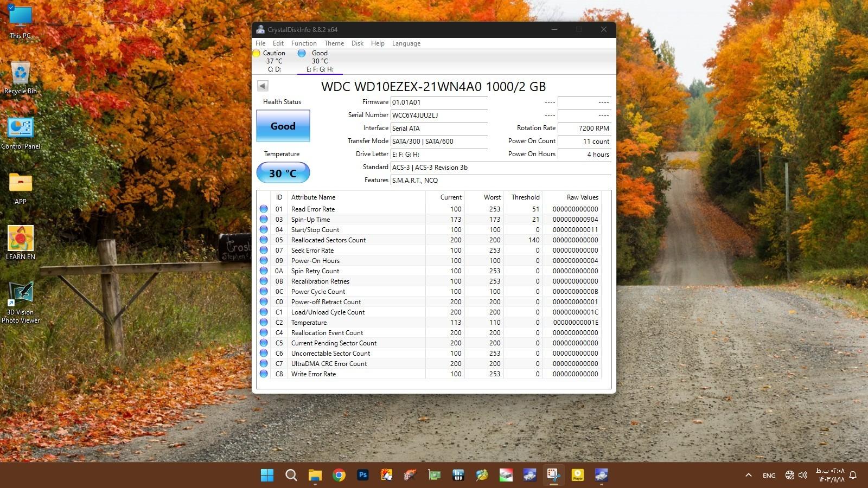Click the volume icon in system tray
This screenshot has height=488, width=868.
[x=803, y=476]
